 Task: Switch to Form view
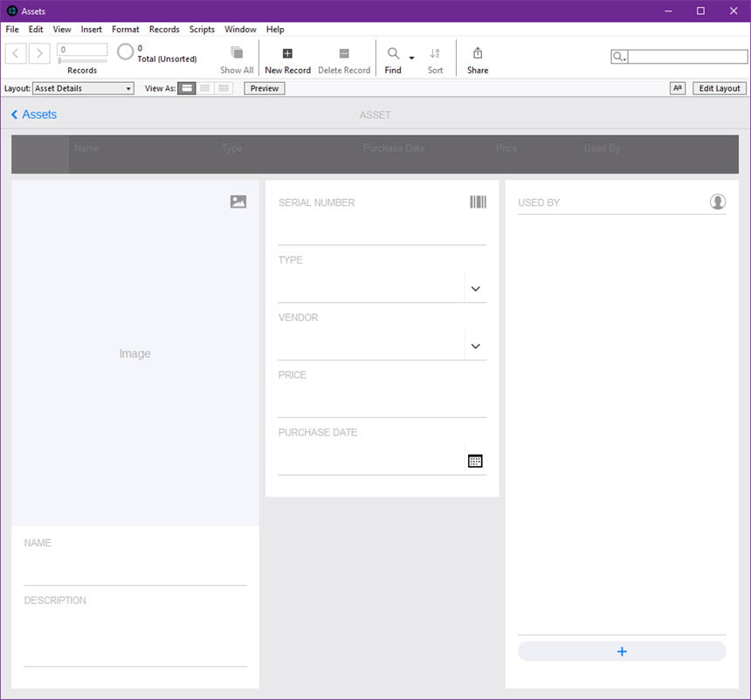click(187, 88)
